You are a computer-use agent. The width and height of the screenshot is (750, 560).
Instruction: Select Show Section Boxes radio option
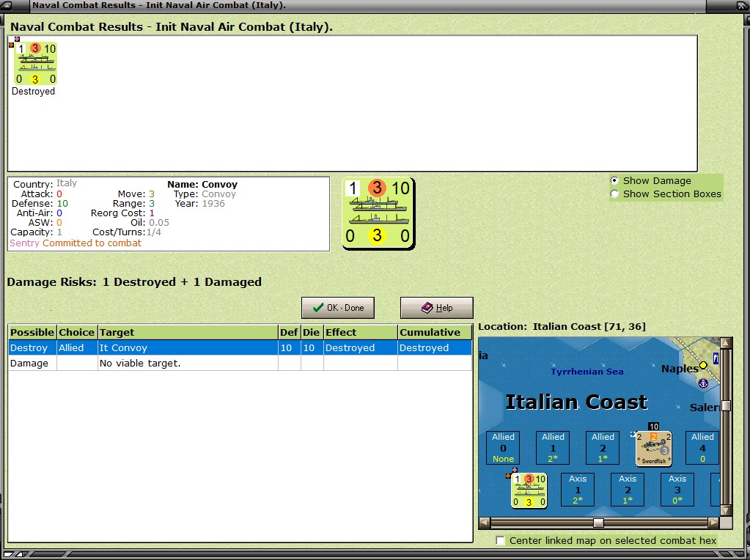[614, 194]
